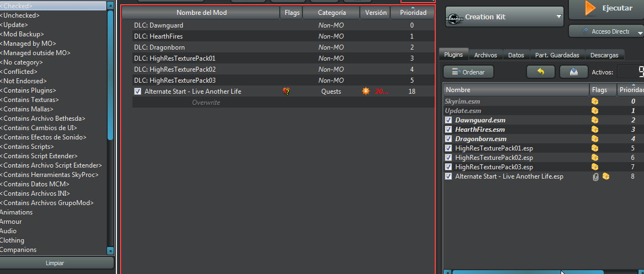Click box flag icon on HighResTexturePack01.esp row
This screenshot has width=644, height=274.
(594, 148)
